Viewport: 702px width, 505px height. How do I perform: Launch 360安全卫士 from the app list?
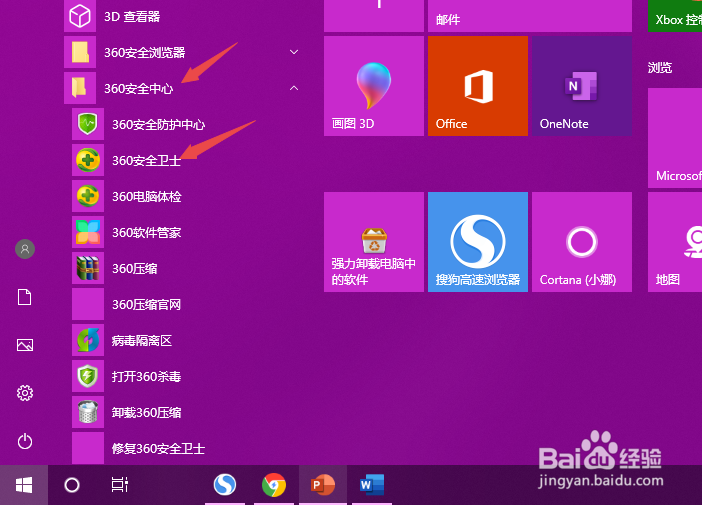[146, 160]
